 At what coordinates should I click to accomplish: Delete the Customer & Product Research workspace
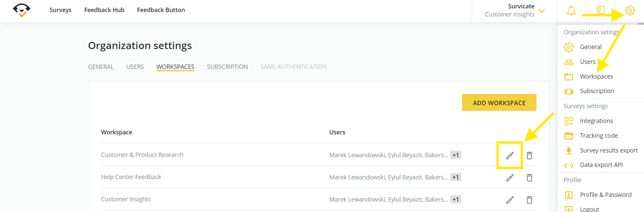530,155
